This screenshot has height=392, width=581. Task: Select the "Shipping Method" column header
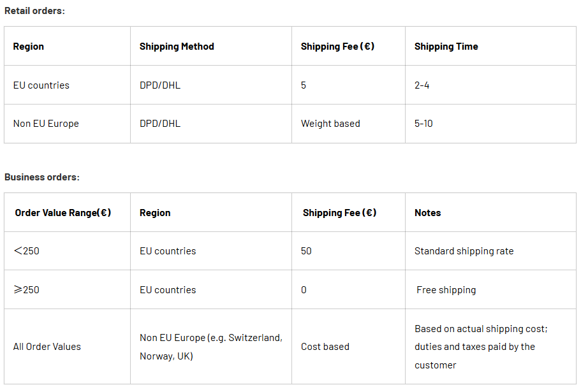point(177,47)
